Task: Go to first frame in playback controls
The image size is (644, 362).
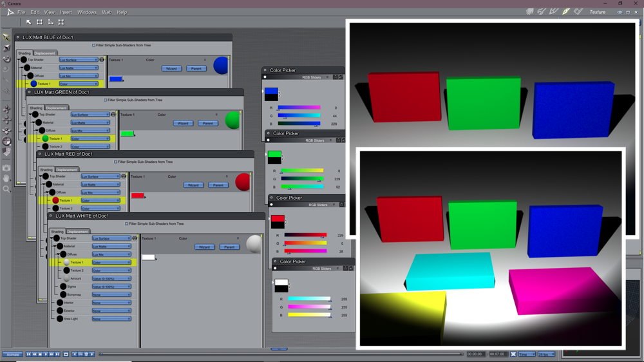Action: click(x=29, y=354)
